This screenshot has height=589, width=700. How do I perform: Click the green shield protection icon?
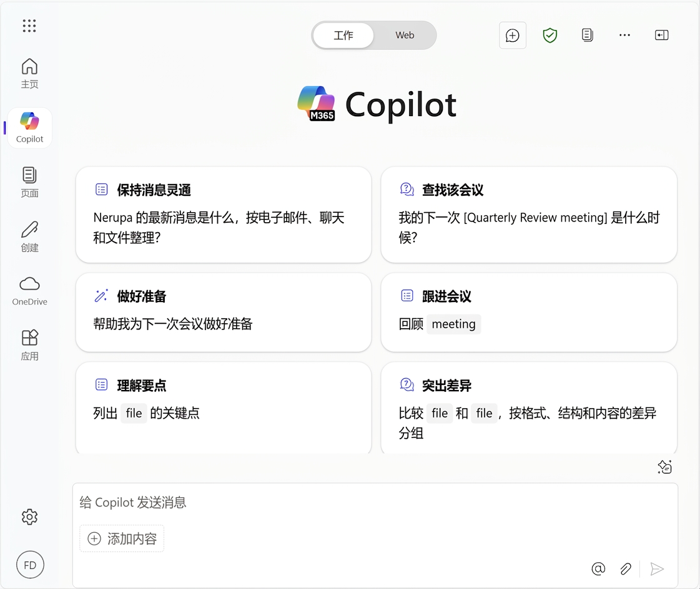pos(550,35)
